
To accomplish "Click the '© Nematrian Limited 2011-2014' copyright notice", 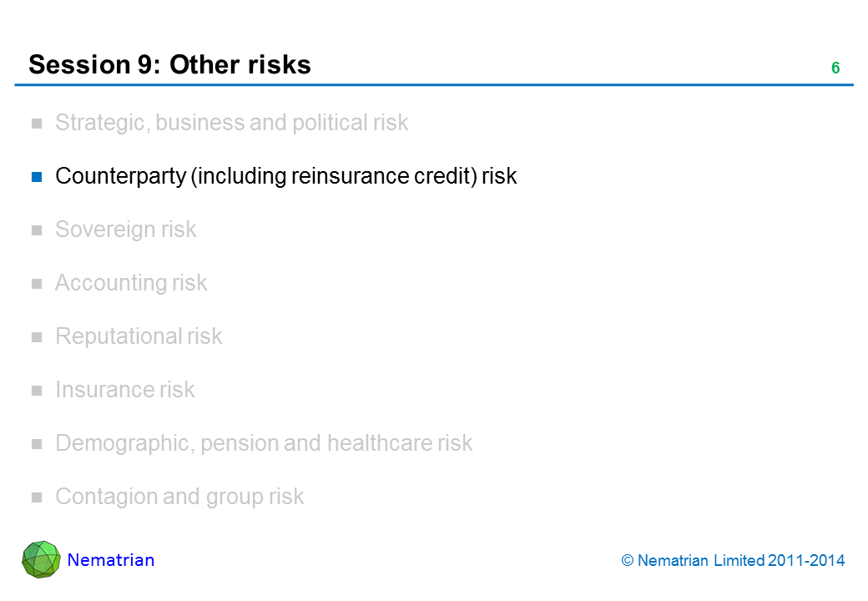I will (733, 561).
